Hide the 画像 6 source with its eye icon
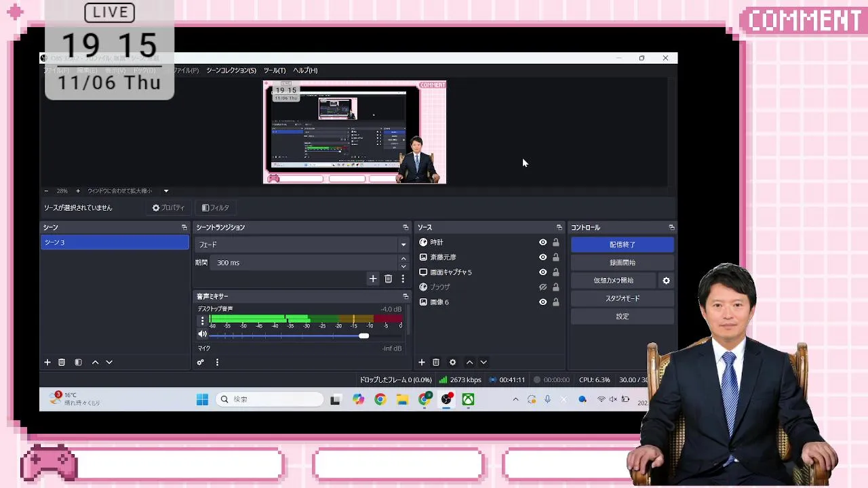Viewport: 868px width, 488px height. click(x=542, y=302)
